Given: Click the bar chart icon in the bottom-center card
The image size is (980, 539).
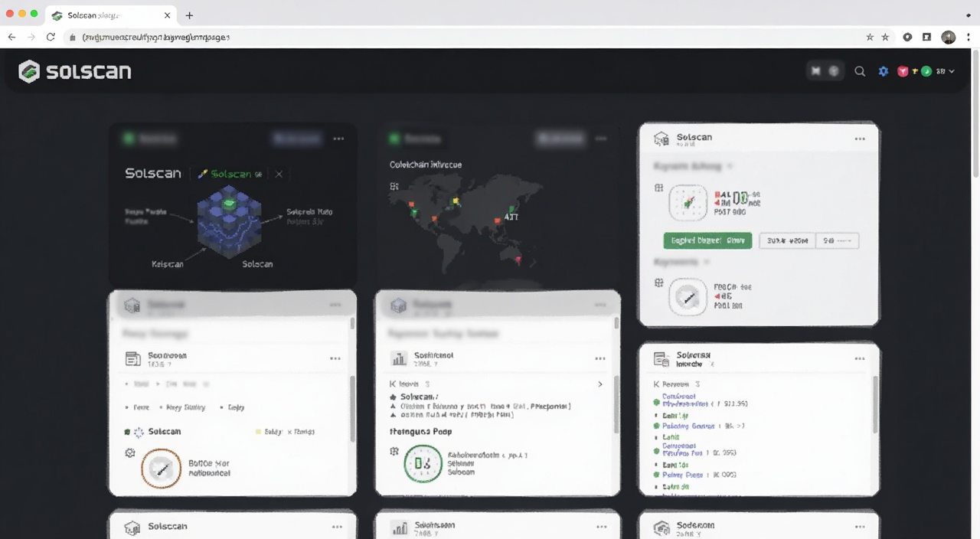Looking at the screenshot, I should (x=398, y=527).
